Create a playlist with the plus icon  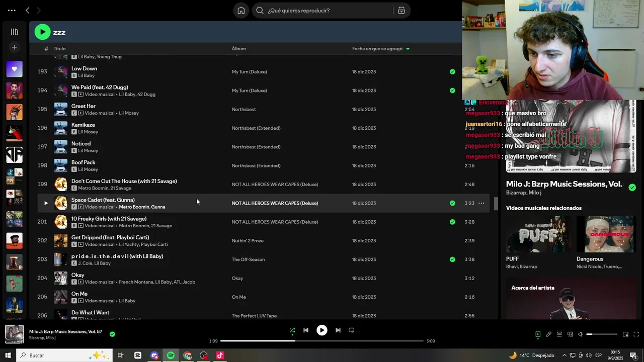click(x=14, y=47)
